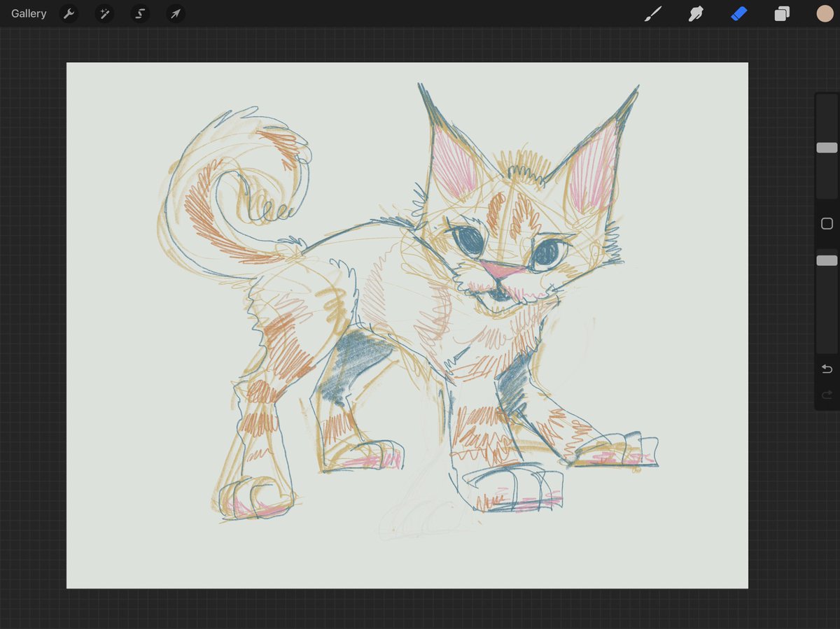This screenshot has height=629, width=840.
Task: Return to the Gallery
Action: click(28, 13)
